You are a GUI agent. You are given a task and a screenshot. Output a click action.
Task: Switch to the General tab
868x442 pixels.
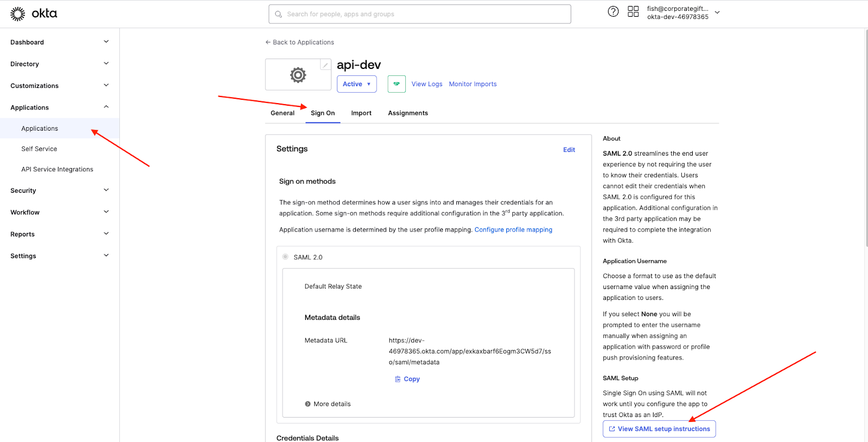[x=282, y=113]
